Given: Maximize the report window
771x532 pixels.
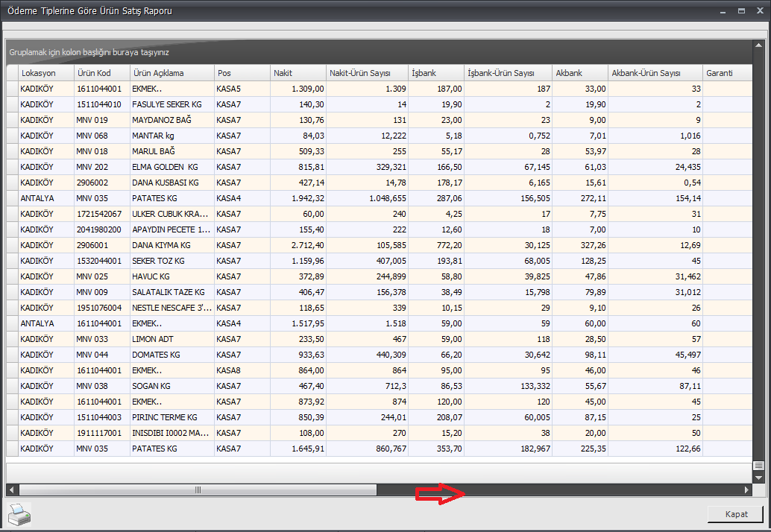Looking at the screenshot, I should coord(741,10).
